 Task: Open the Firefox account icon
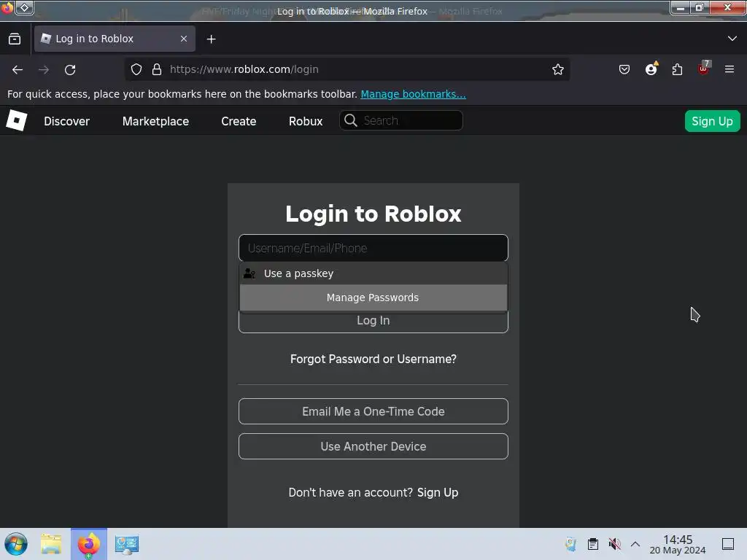click(651, 69)
